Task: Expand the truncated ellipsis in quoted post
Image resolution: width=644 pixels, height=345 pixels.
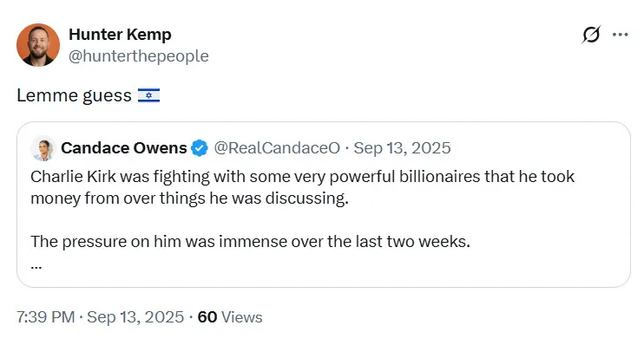Action: coord(36,267)
